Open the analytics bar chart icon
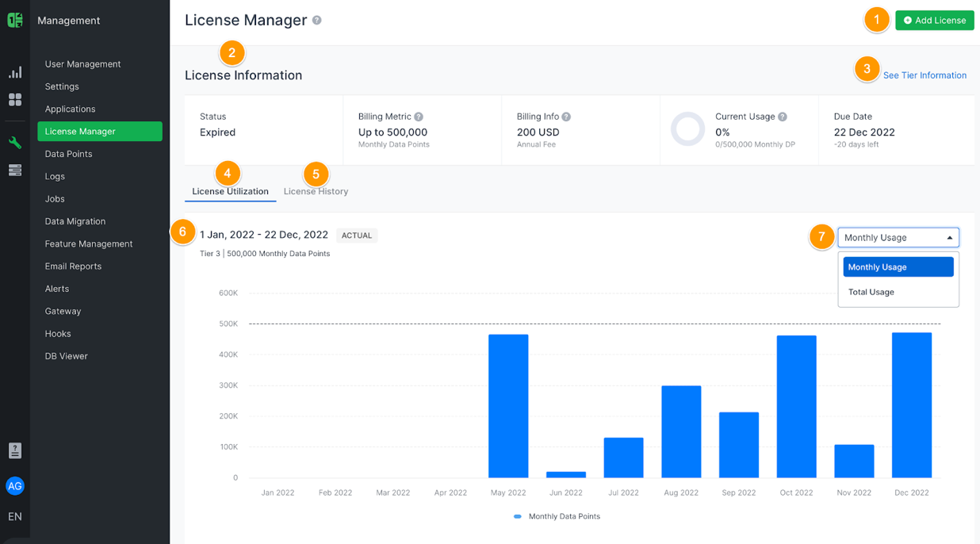Image resolution: width=980 pixels, height=544 pixels. point(14,71)
